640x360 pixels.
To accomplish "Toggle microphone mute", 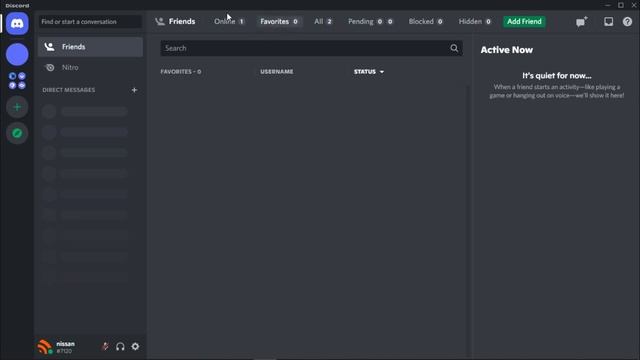I will coord(105,347).
